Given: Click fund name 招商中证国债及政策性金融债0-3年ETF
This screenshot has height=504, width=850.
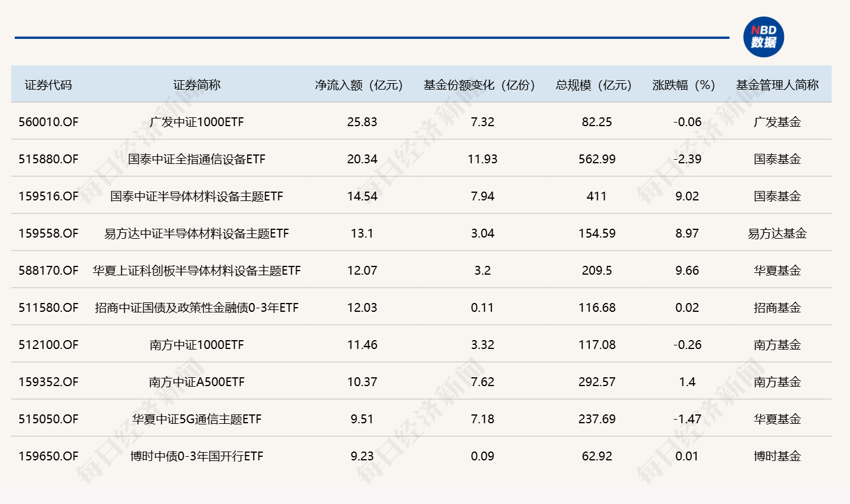Looking at the screenshot, I should 197,308.
